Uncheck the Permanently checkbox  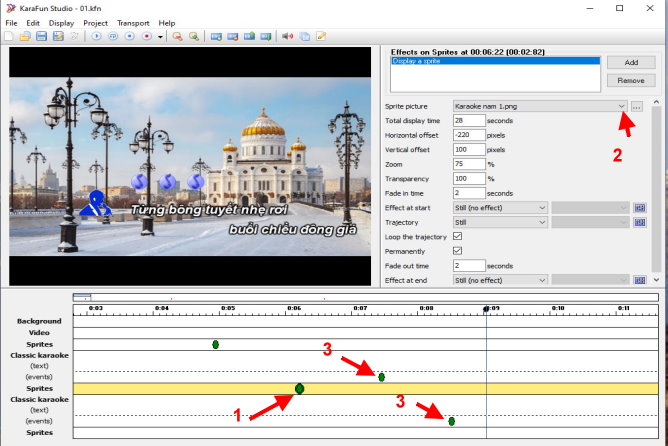tap(458, 251)
